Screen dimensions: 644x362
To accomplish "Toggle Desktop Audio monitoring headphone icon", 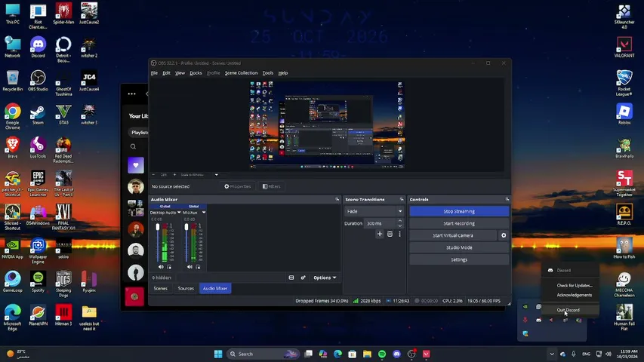I will tap(169, 267).
